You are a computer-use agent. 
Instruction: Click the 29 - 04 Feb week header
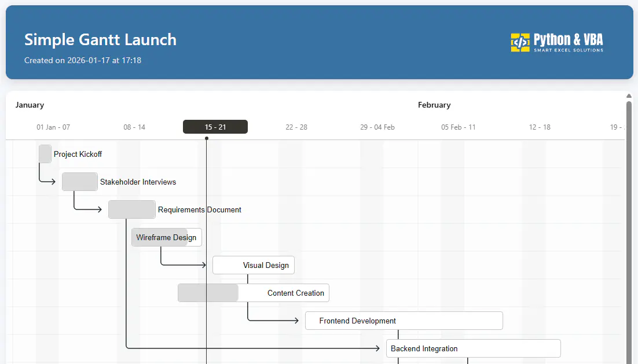click(x=377, y=127)
